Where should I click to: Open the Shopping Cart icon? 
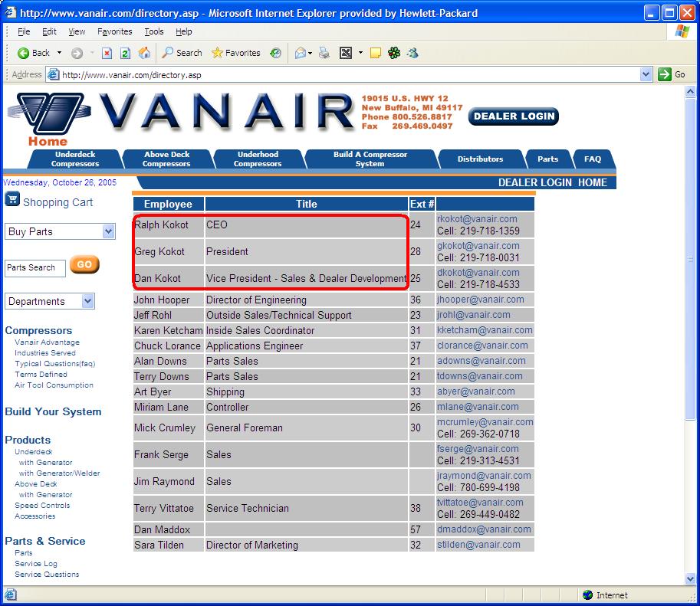(x=12, y=201)
